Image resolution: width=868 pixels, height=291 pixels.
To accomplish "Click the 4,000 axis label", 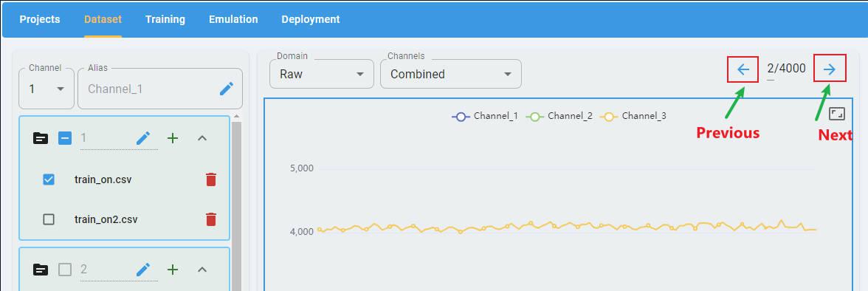I will click(x=302, y=232).
